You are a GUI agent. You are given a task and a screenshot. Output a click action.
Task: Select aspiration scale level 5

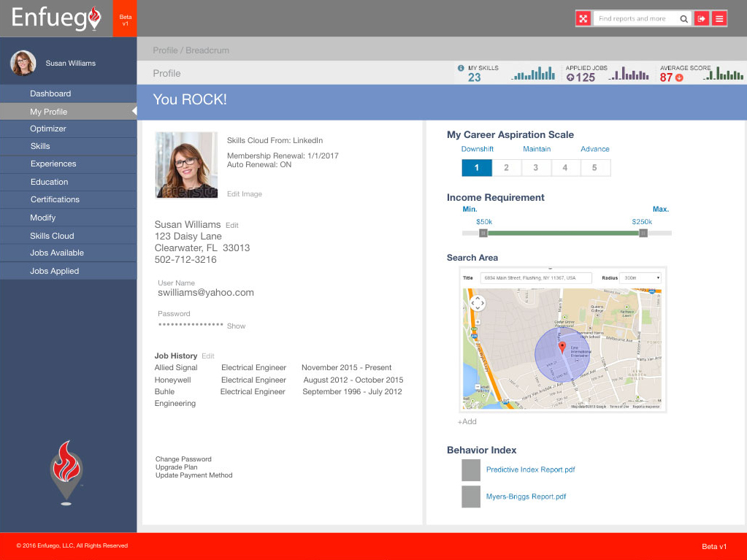coord(594,168)
